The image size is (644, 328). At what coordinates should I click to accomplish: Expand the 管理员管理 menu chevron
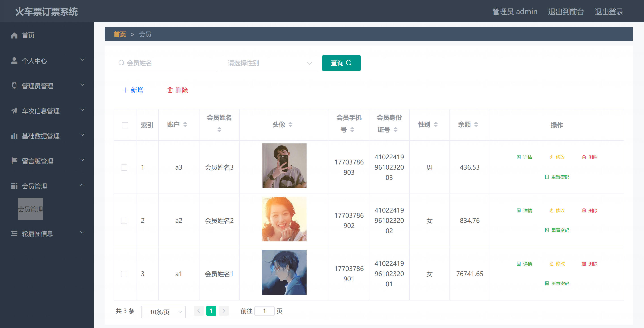click(x=82, y=85)
